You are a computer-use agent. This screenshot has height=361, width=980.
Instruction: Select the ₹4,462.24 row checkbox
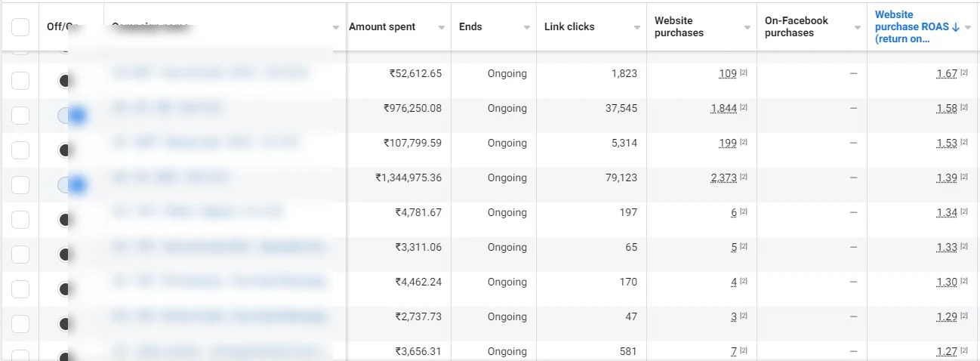point(20,289)
